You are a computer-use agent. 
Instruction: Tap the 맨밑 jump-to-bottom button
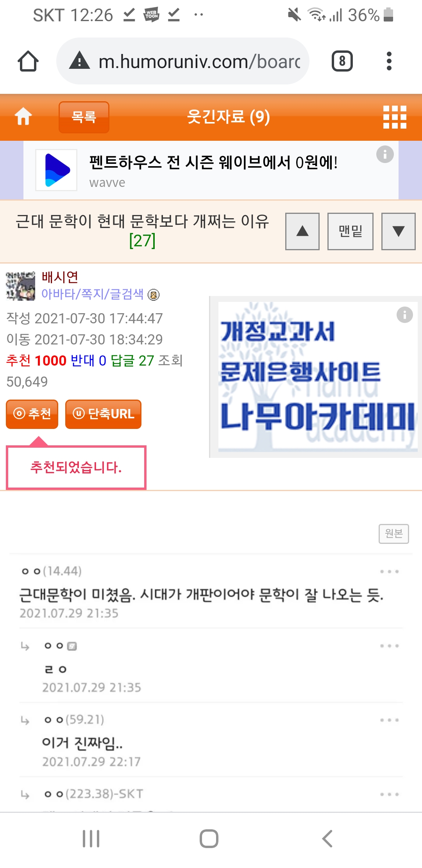tap(350, 231)
